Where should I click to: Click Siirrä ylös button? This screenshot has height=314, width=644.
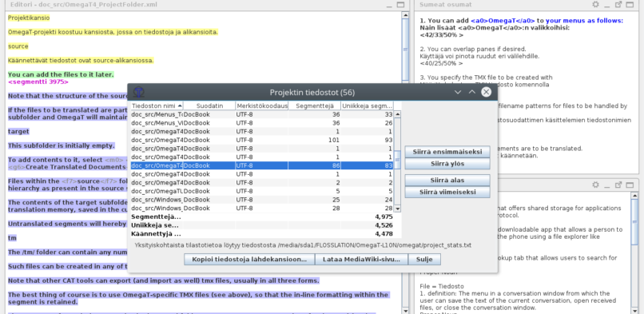(x=447, y=164)
